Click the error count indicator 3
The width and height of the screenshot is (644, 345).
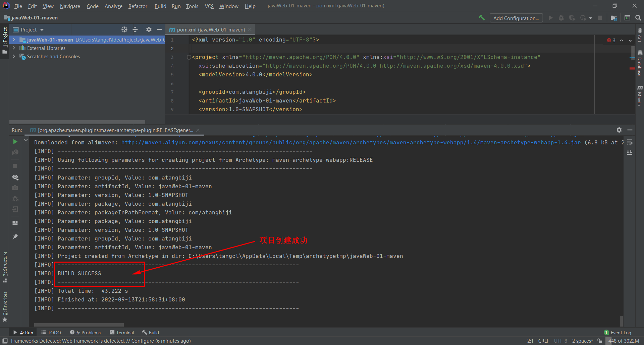click(611, 40)
